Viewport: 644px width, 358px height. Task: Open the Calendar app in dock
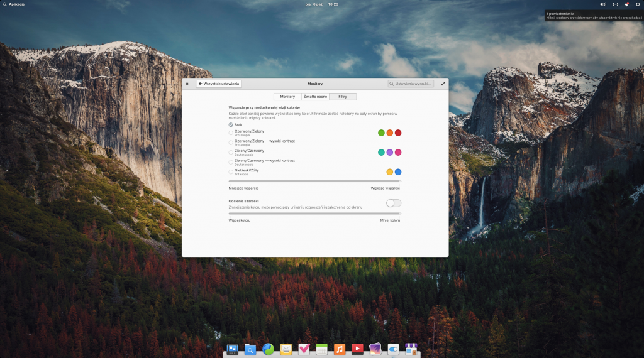pos(321,349)
